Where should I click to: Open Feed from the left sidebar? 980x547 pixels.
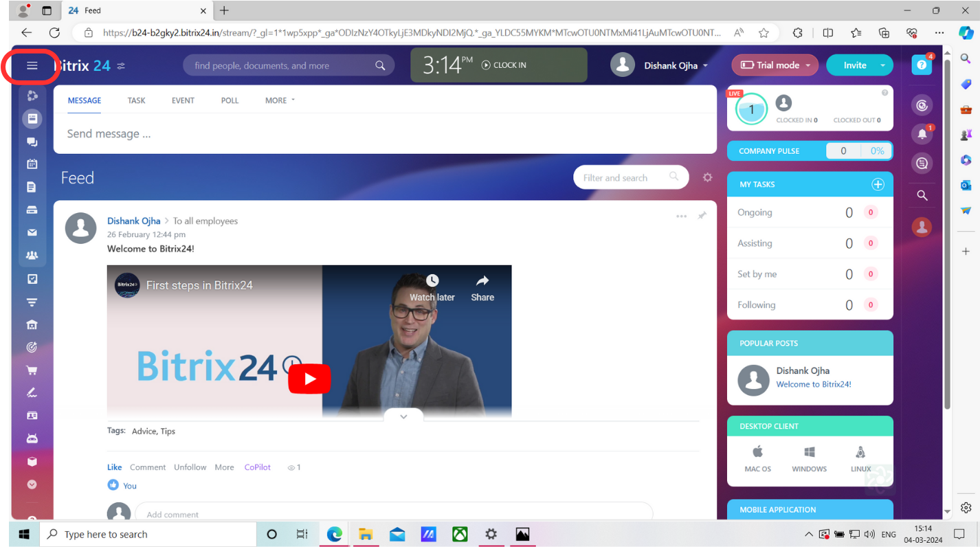point(32,119)
